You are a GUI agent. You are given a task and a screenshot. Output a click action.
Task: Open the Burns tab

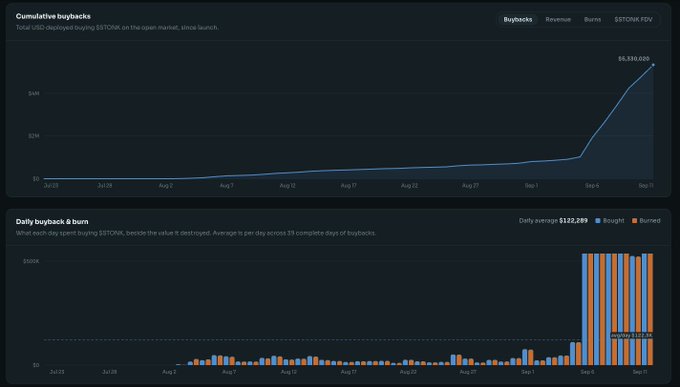pos(592,20)
